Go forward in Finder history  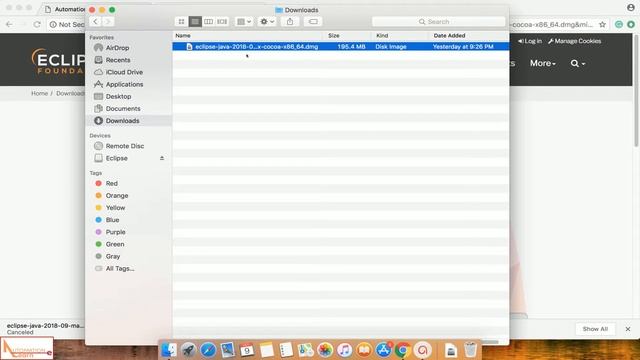coord(108,22)
